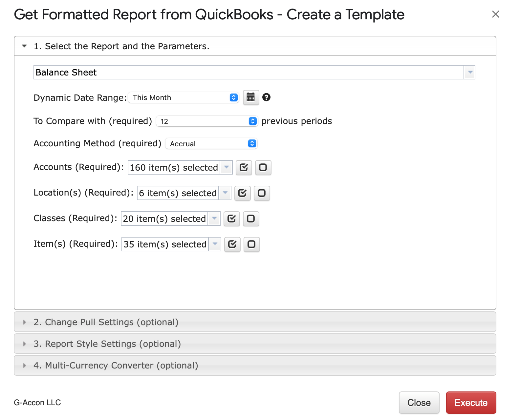The image size is (520, 420).
Task: Open the Accounts 160 items selected list
Action: 180,168
